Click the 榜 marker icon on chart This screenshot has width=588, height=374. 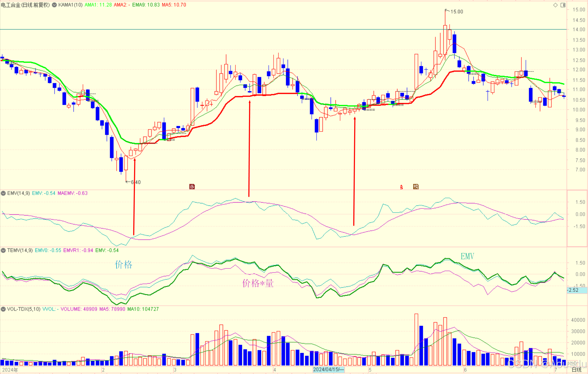point(416,187)
